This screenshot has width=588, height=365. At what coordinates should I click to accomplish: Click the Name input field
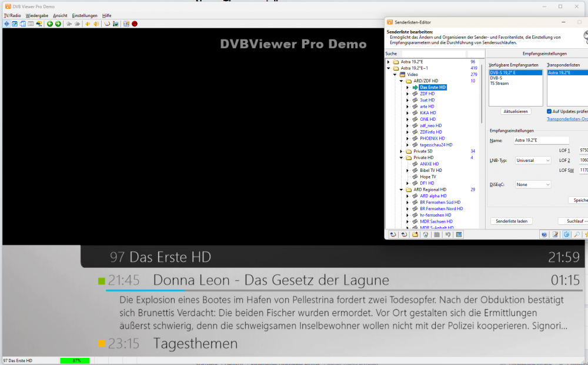(x=541, y=141)
